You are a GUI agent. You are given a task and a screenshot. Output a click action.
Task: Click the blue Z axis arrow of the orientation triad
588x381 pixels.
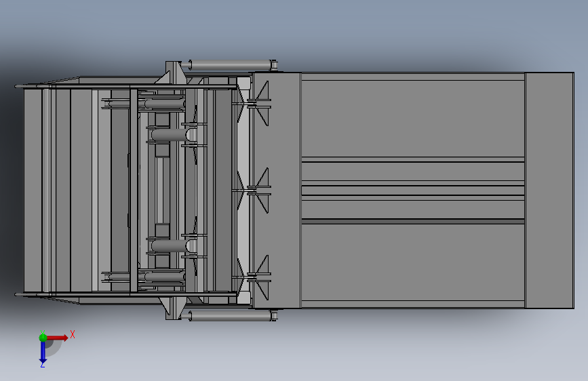43,353
